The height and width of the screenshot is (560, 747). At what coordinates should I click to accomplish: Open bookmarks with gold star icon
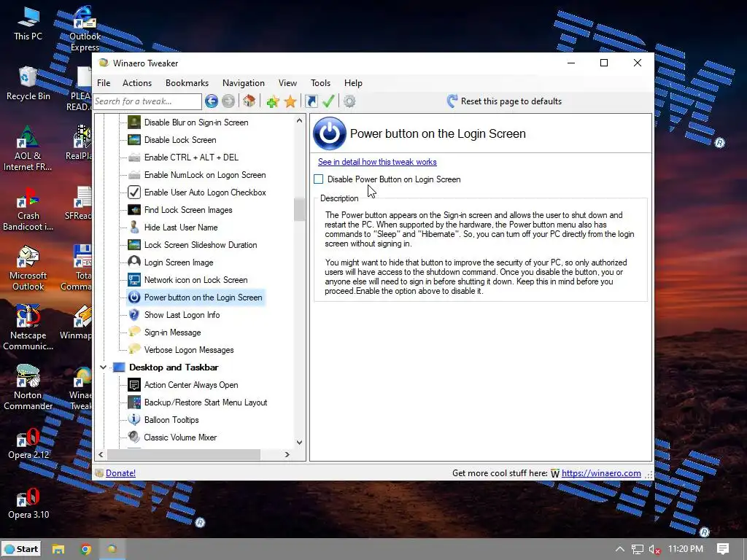[290, 101]
